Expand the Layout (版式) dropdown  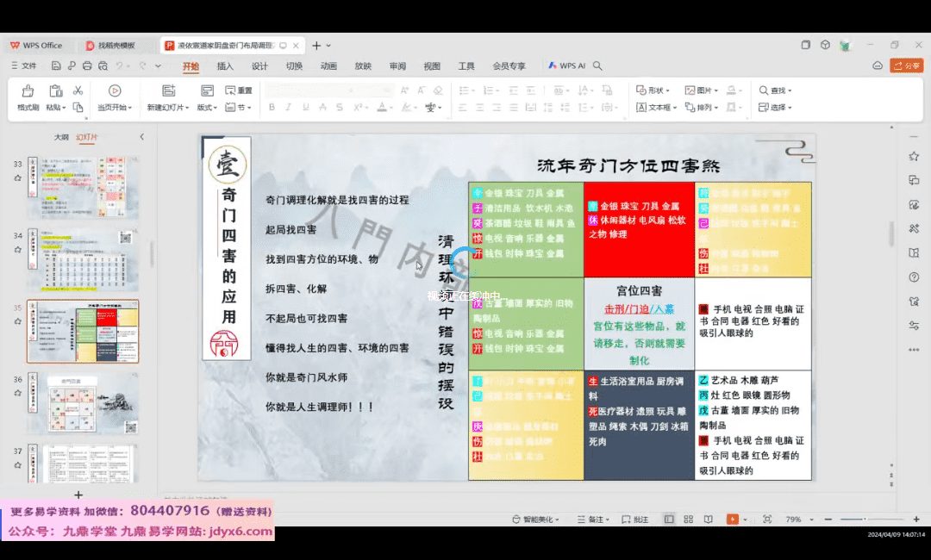(x=207, y=108)
